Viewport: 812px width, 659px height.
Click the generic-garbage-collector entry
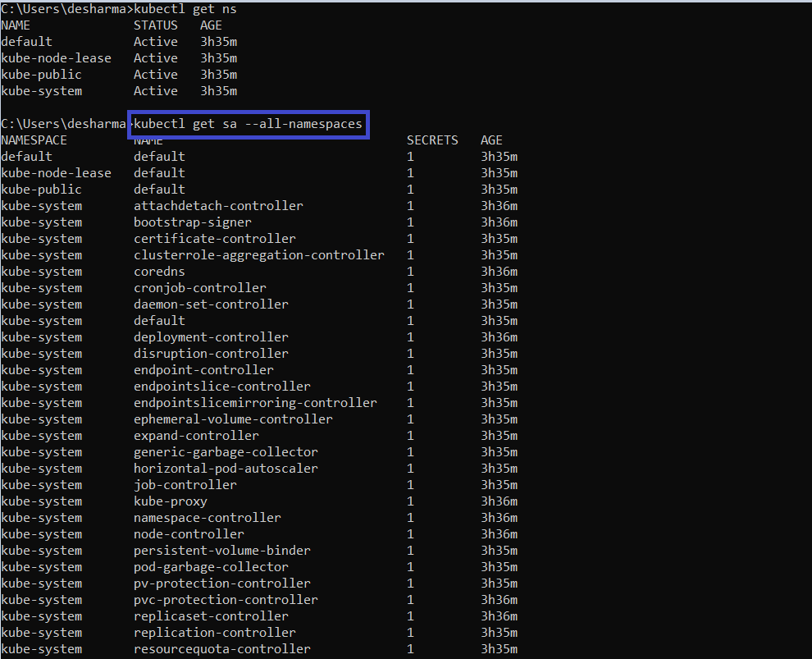coord(226,452)
